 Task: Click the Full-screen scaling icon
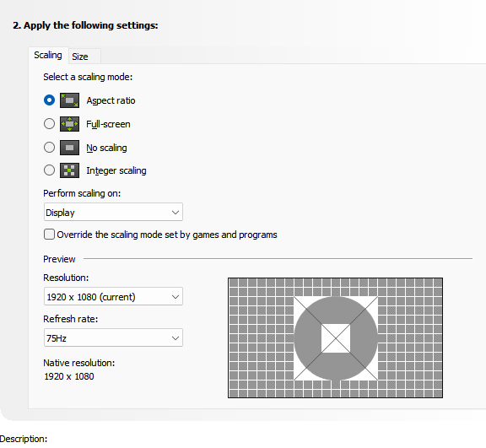point(69,124)
